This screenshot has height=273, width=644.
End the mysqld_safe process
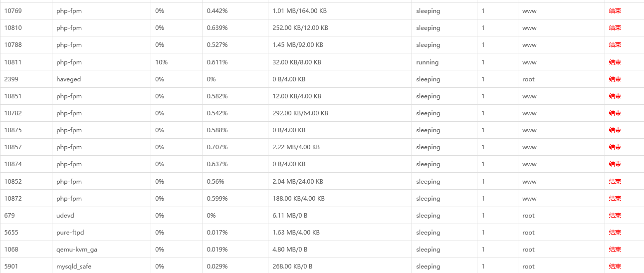pos(615,267)
